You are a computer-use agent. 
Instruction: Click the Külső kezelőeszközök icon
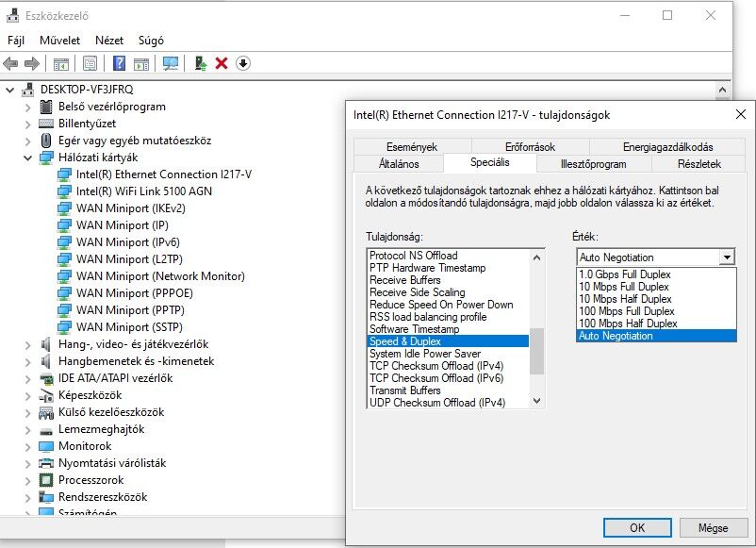[x=46, y=412]
